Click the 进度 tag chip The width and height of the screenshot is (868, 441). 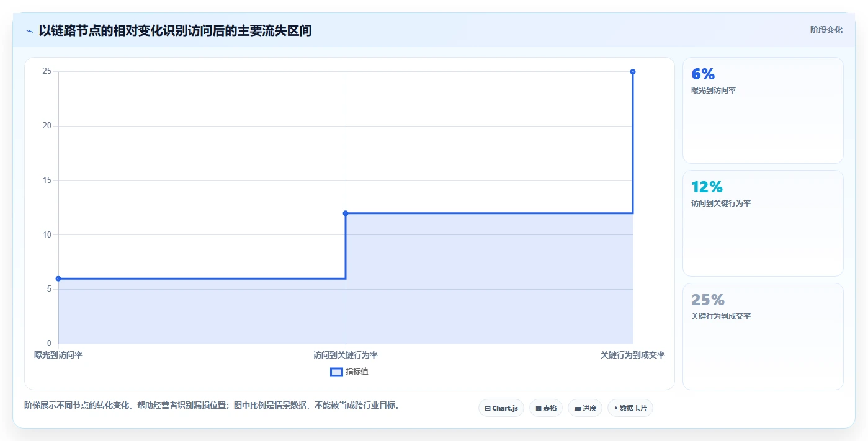585,408
